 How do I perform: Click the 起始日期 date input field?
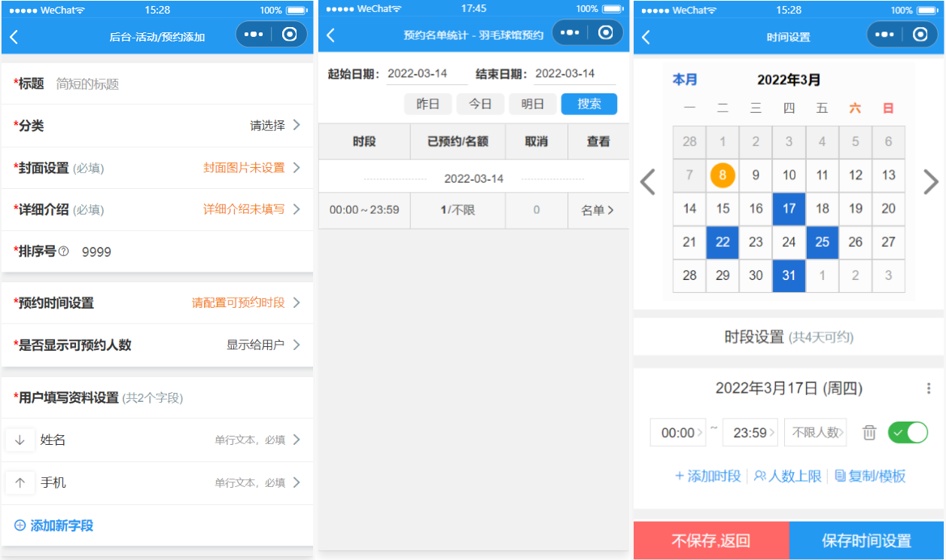pos(418,73)
